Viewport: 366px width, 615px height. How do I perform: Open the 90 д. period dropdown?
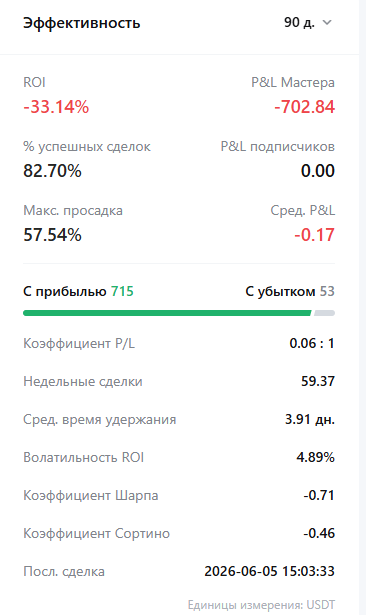coord(308,22)
